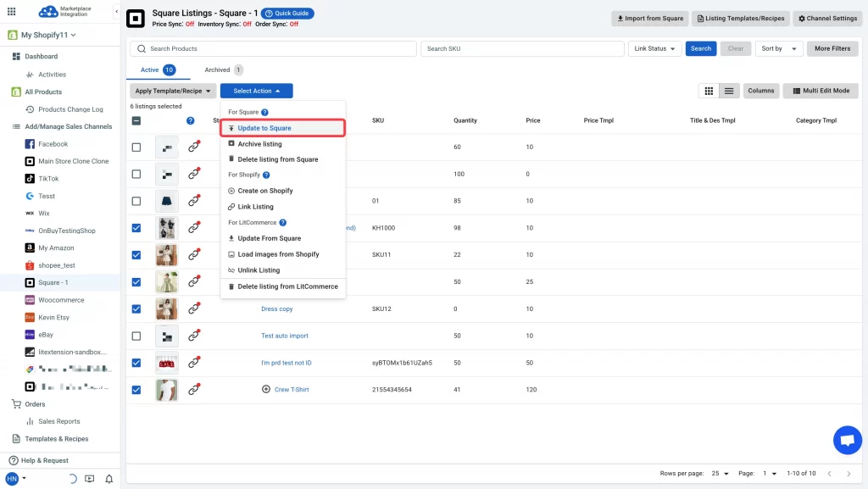This screenshot has width=868, height=489.
Task: Switch to list view
Action: [729, 91]
